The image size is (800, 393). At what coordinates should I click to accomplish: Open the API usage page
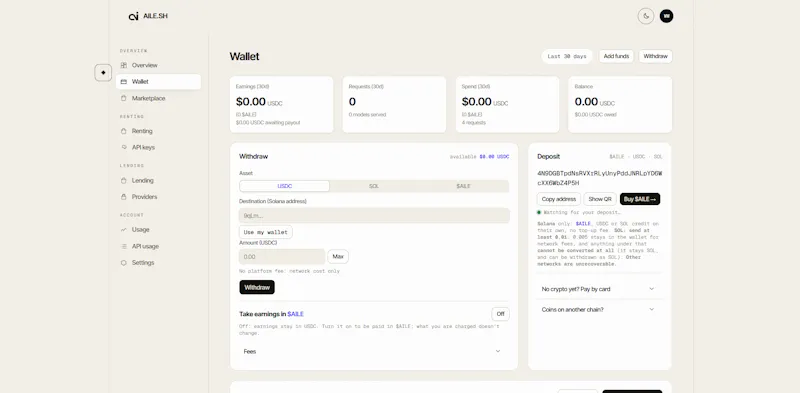click(158, 247)
